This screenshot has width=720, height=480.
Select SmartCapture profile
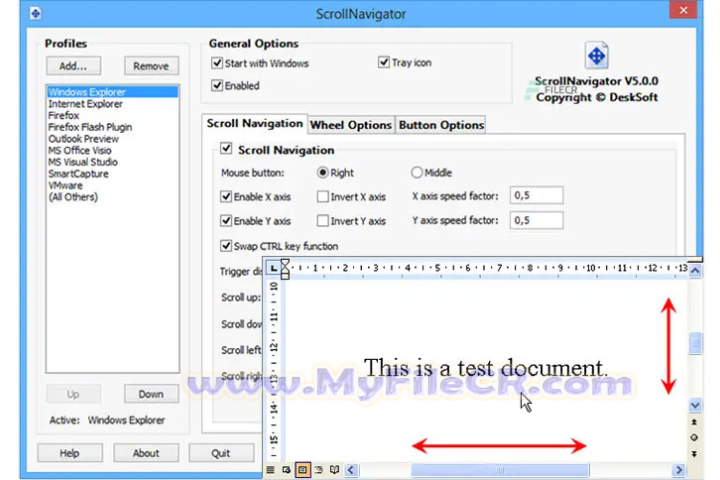tap(112, 174)
